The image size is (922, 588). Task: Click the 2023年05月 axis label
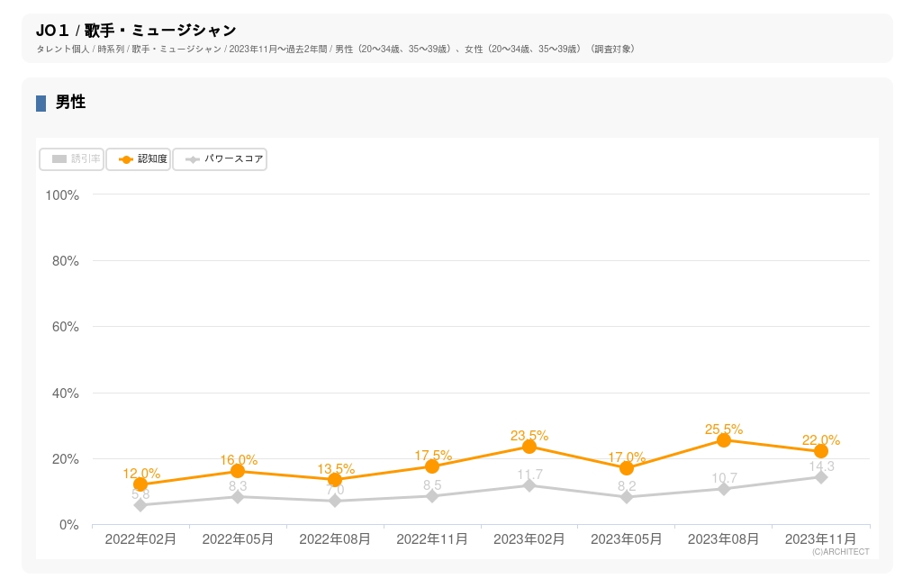click(627, 539)
